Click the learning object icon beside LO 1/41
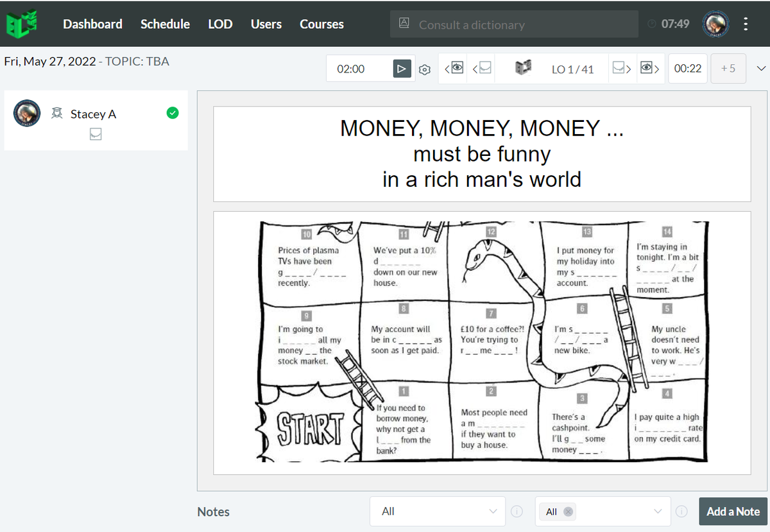This screenshot has height=532, width=770. pos(524,68)
